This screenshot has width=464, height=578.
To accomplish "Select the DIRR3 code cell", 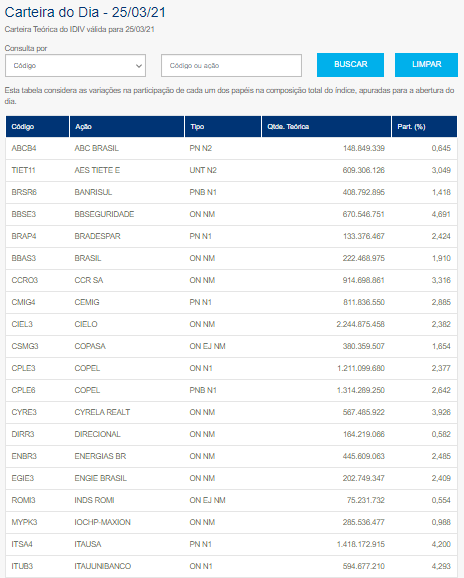I will [x=23, y=434].
